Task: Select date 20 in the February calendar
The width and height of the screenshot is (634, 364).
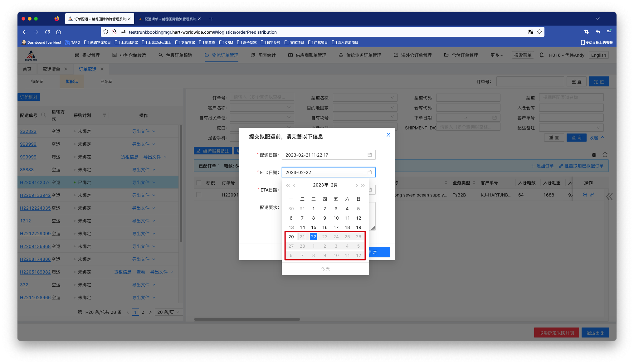Action: click(x=291, y=237)
